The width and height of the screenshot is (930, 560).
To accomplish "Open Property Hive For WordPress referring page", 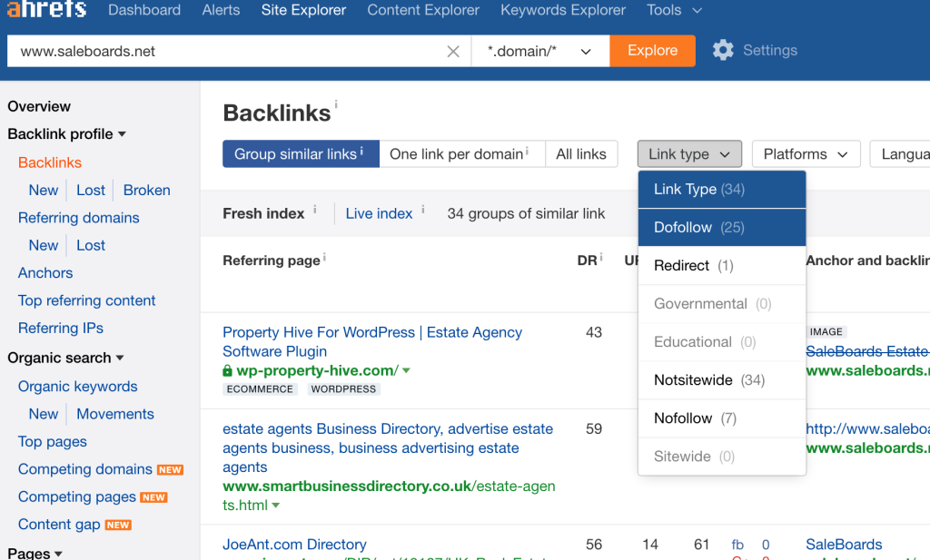I will (371, 342).
